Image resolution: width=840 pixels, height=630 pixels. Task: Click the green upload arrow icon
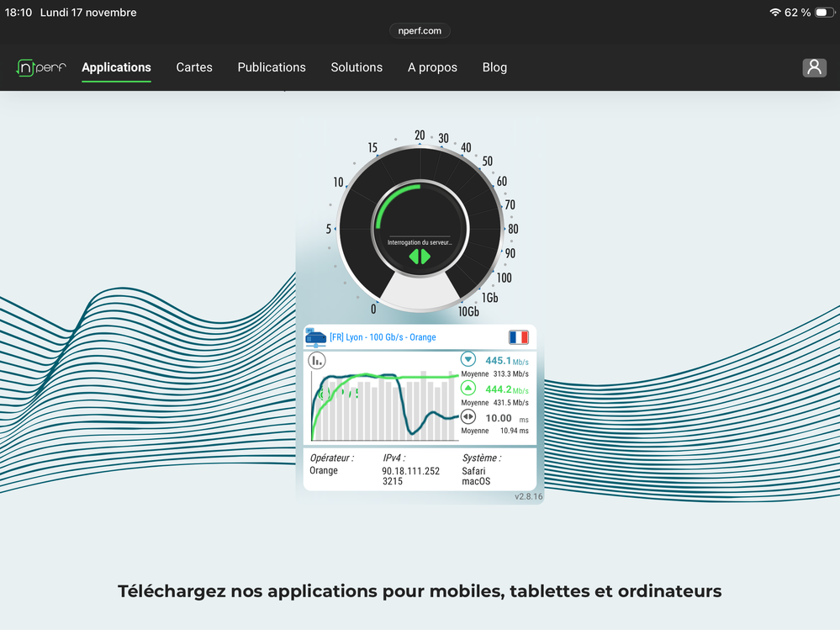point(468,389)
